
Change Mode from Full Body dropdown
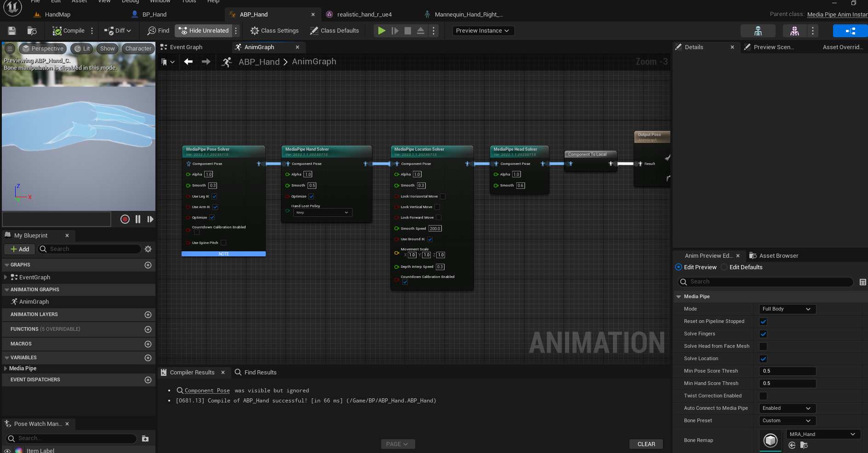787,309
